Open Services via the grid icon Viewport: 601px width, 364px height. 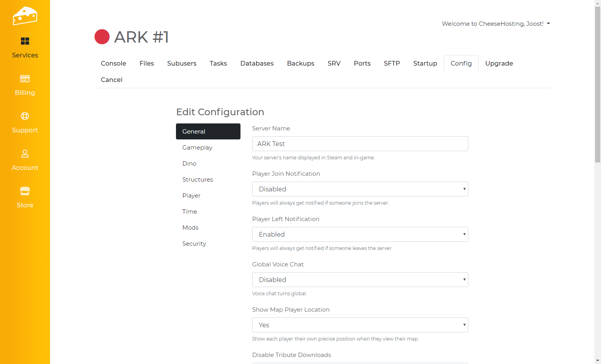25,41
